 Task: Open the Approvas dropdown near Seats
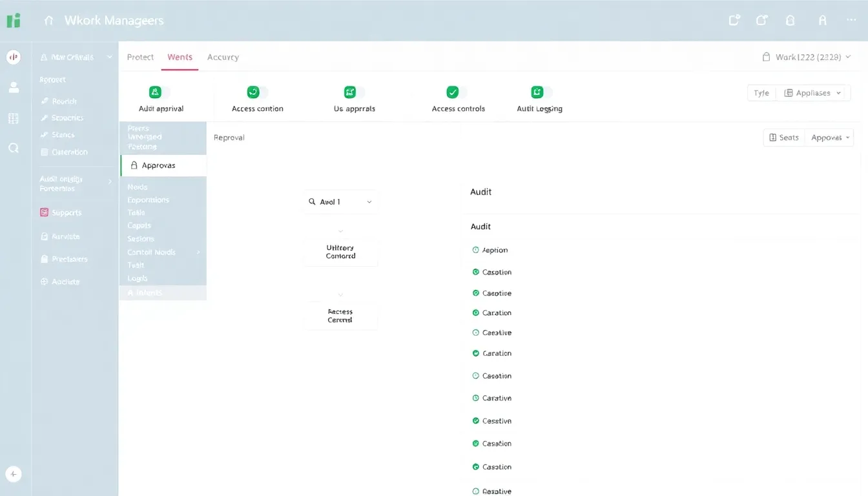(x=829, y=137)
